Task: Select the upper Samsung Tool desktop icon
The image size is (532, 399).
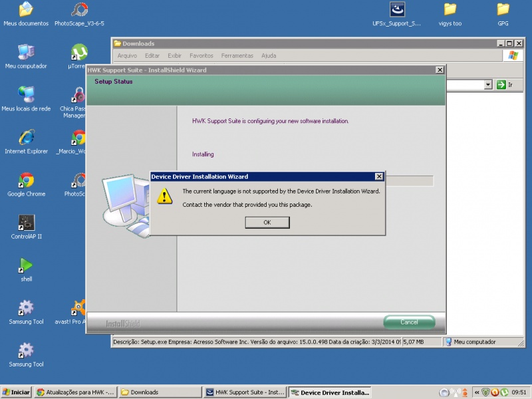Action: coord(26,312)
